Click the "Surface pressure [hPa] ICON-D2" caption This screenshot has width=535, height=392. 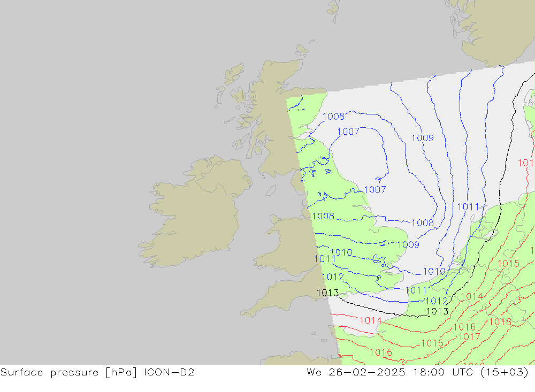pyautogui.click(x=97, y=372)
